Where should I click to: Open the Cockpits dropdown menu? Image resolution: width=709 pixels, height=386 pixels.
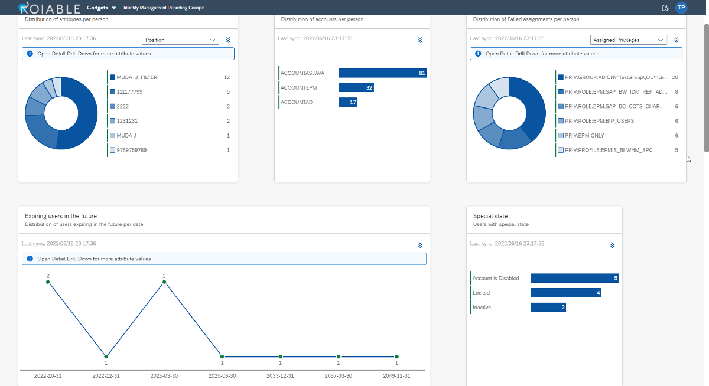pyautogui.click(x=101, y=8)
